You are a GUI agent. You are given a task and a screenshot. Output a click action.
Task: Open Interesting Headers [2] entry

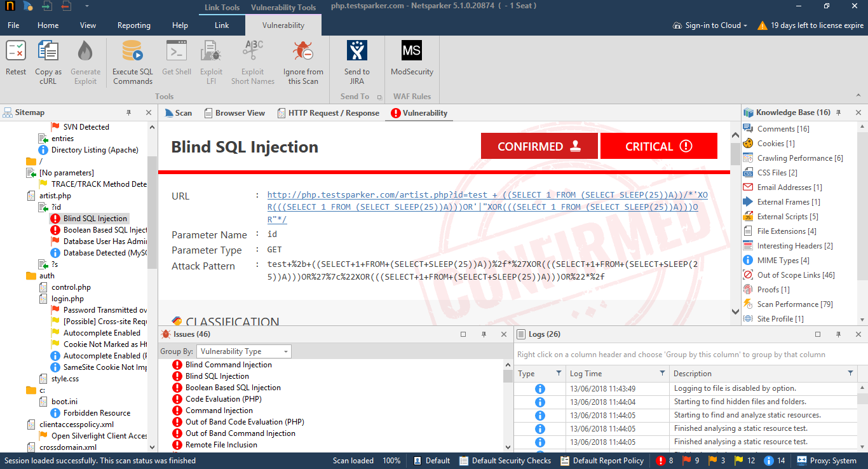(794, 246)
